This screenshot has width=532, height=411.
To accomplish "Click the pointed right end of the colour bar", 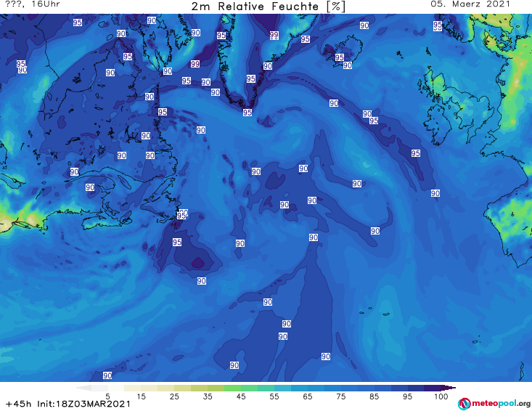I will point(449,388).
